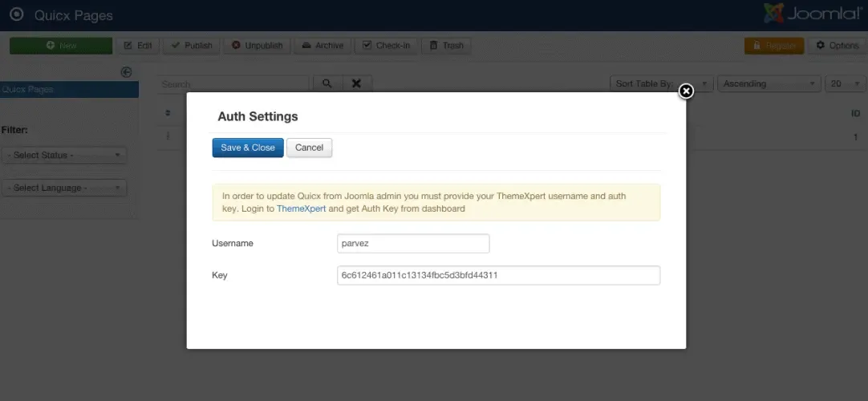Select Quicx Pages sidebar menu item

69,89
